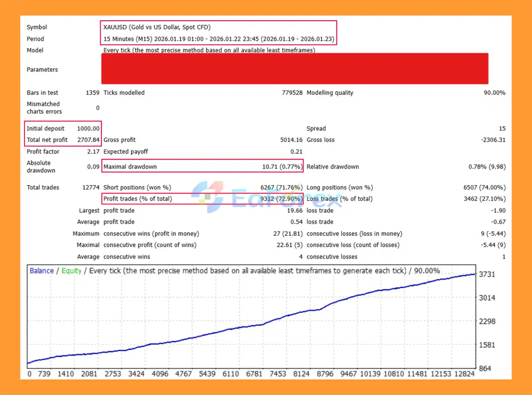Image resolution: width=532 pixels, height=395 pixels.
Task: Click the green Equity legend label
Action: pyautogui.click(x=71, y=271)
